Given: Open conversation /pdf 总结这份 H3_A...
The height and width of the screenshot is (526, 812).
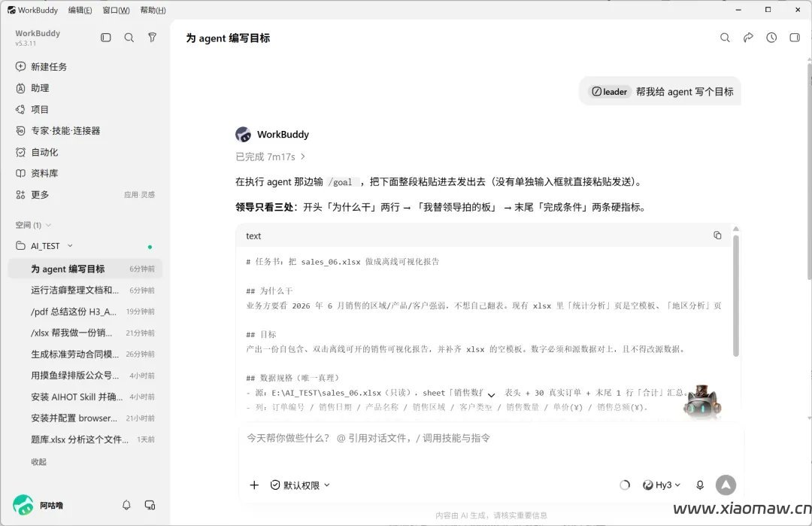Looking at the screenshot, I should (86, 312).
